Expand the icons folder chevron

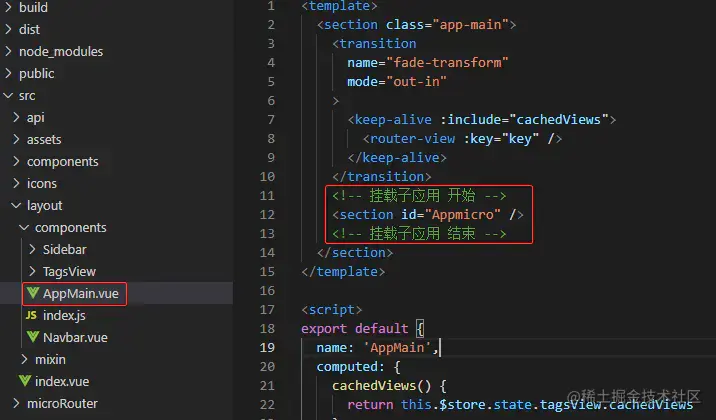16,183
